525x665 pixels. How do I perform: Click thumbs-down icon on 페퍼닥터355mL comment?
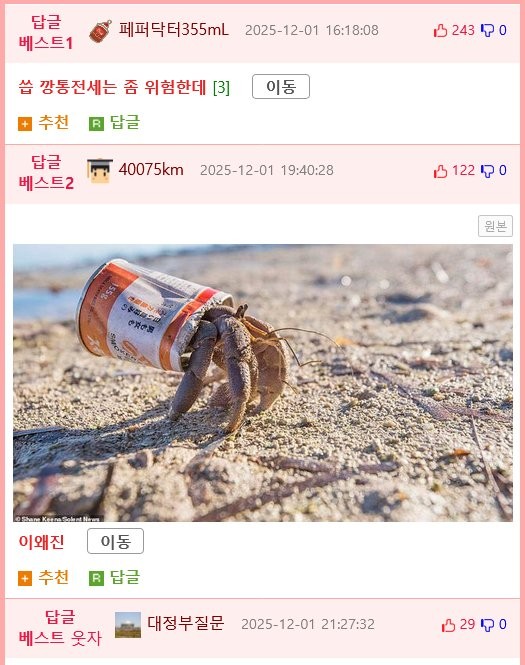pyautogui.click(x=487, y=30)
